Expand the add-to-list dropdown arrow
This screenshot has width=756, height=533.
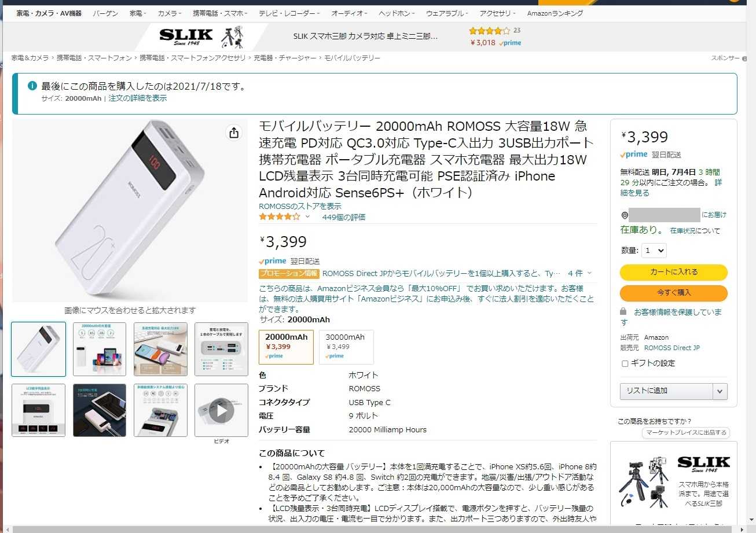(x=720, y=391)
